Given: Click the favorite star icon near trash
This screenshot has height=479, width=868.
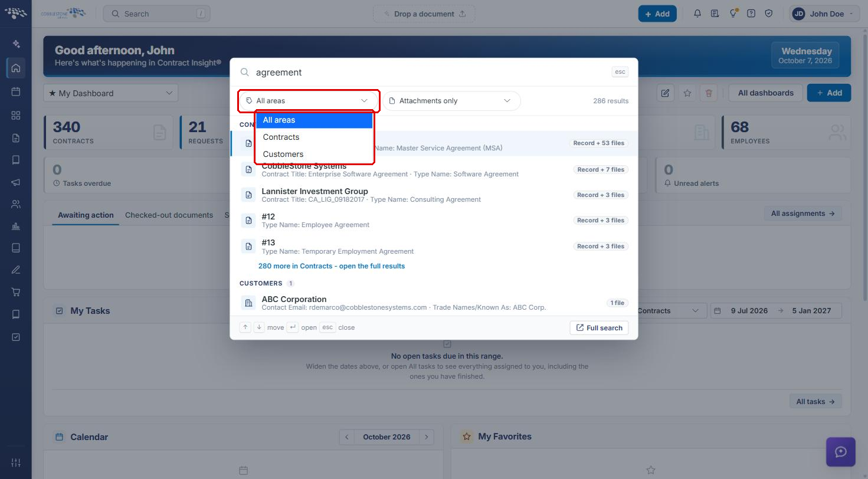Looking at the screenshot, I should tap(687, 93).
